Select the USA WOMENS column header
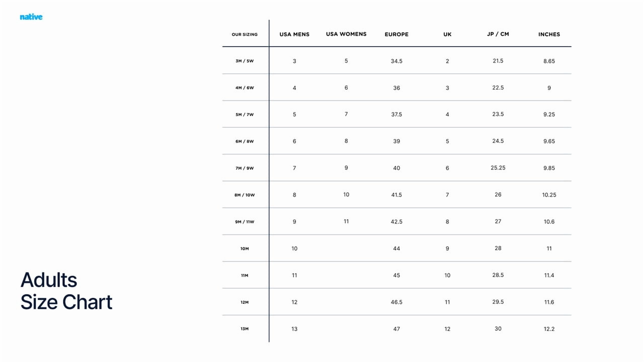Viewport: 644px width, 362px height. point(346,34)
